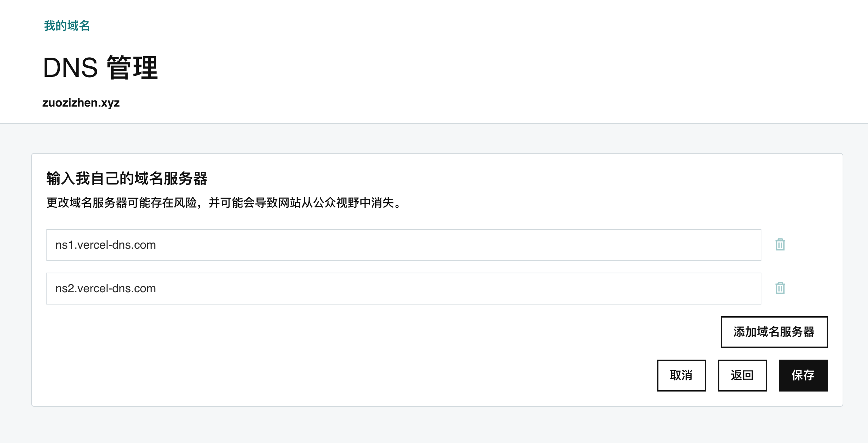The image size is (868, 443).
Task: Click the DNS 管理 page title
Action: pos(100,67)
